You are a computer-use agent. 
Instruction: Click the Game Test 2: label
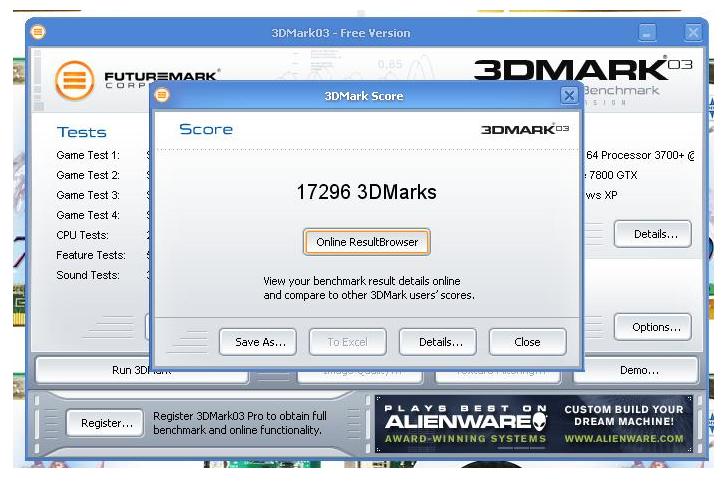click(x=88, y=175)
